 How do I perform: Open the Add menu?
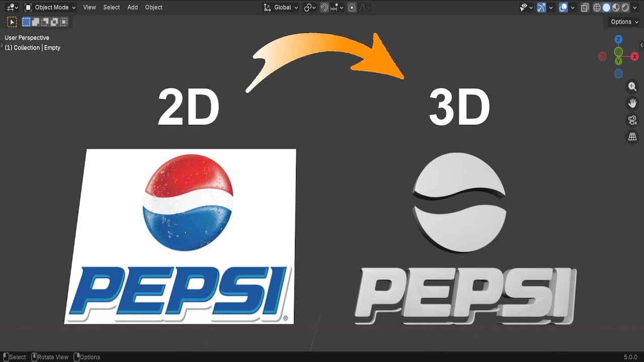tap(132, 7)
